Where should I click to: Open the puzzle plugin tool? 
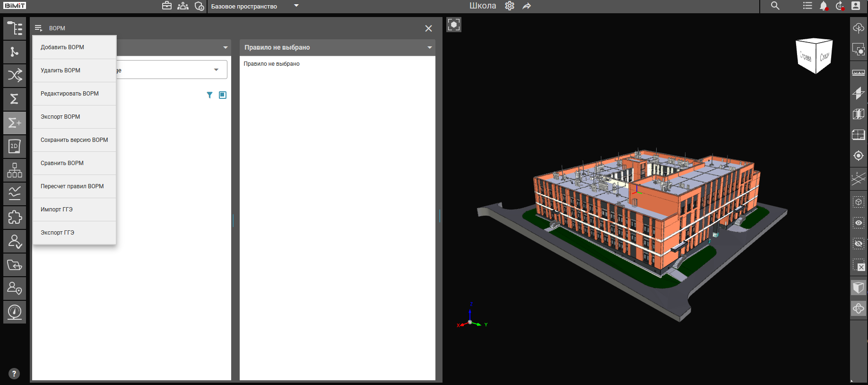pos(15,218)
